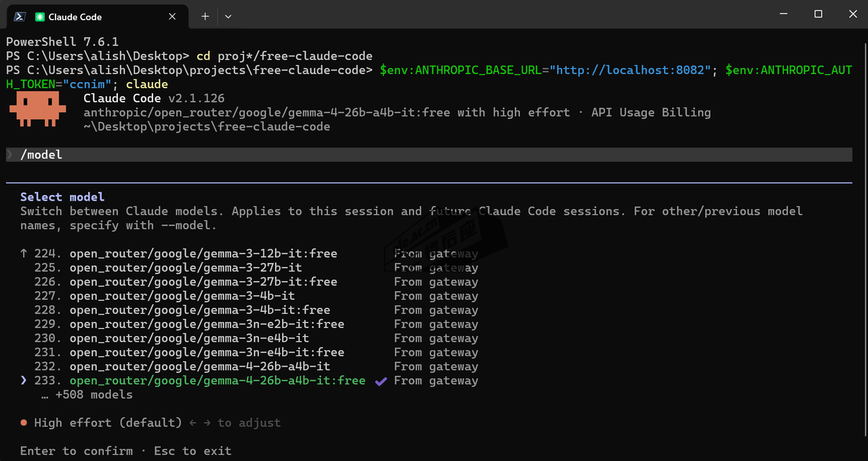Screen dimensions: 868x461
Task: Click 'Esc to exit' hint text
Action: [x=193, y=451]
